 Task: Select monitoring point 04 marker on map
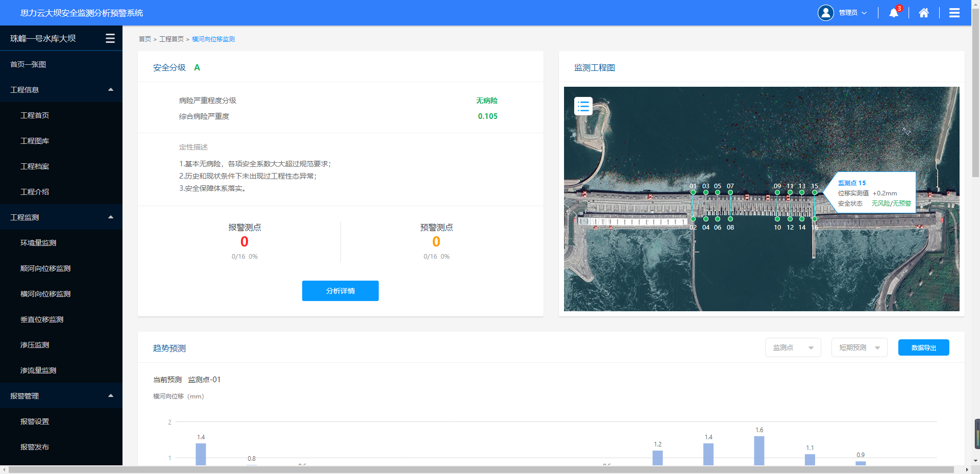706,219
